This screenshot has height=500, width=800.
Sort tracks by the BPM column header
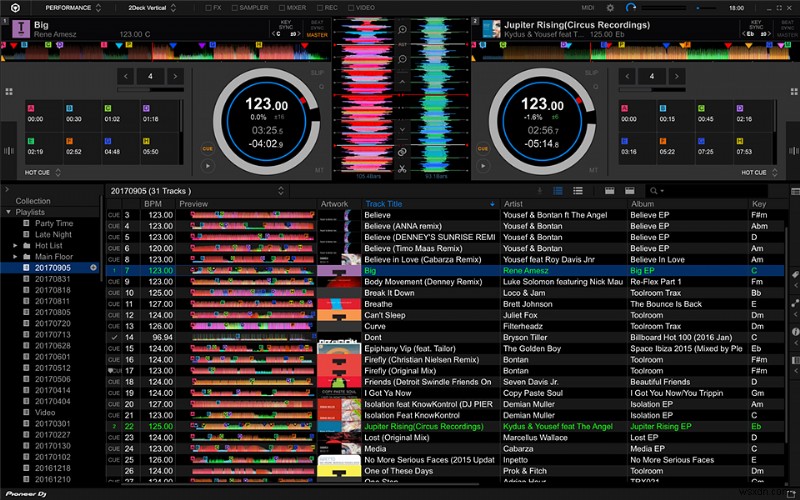tap(153, 204)
